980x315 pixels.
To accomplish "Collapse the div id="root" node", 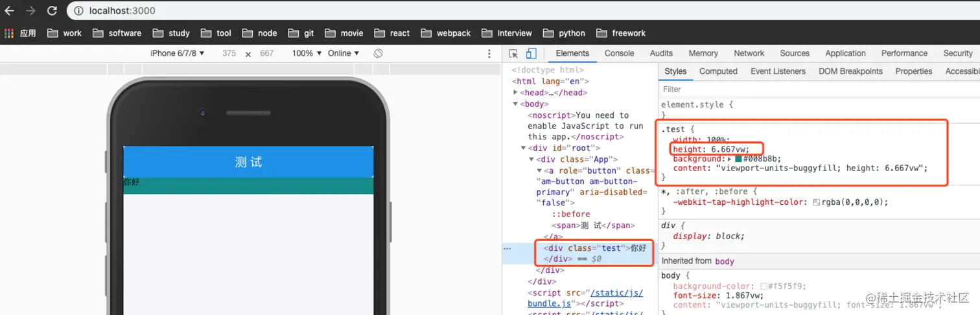I will pyautogui.click(x=524, y=148).
